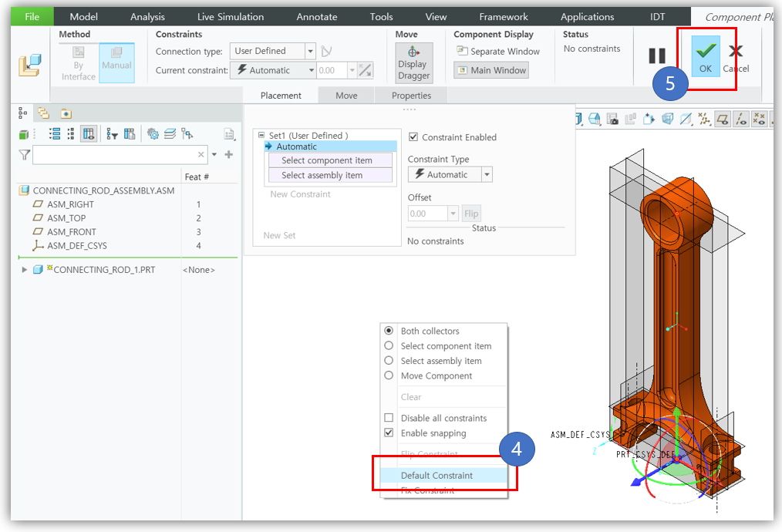
Task: Open the Properties tab
Action: tap(411, 96)
